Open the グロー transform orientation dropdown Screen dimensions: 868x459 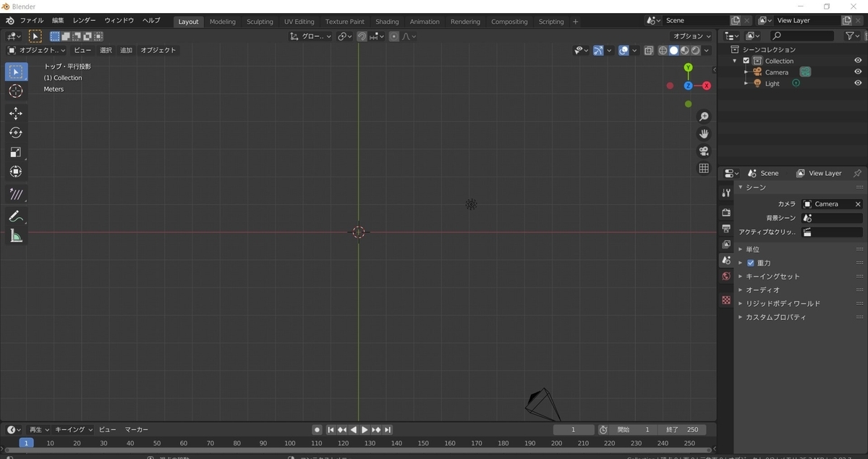coord(311,36)
